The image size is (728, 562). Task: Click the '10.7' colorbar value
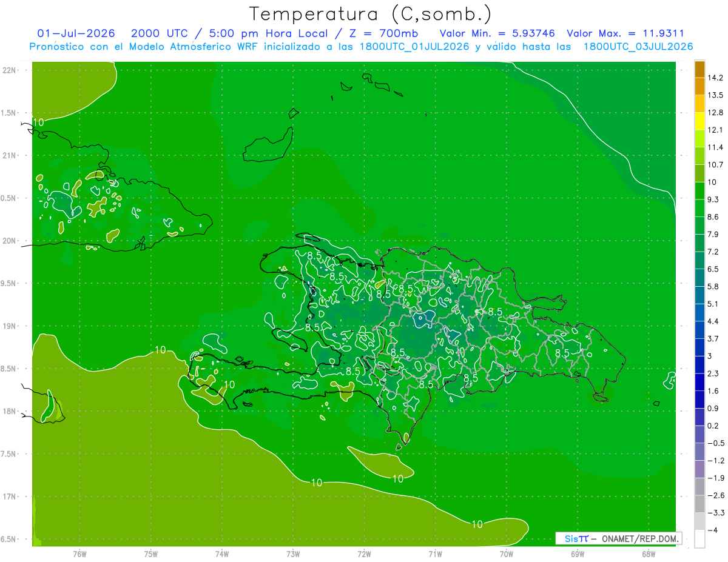pos(715,165)
